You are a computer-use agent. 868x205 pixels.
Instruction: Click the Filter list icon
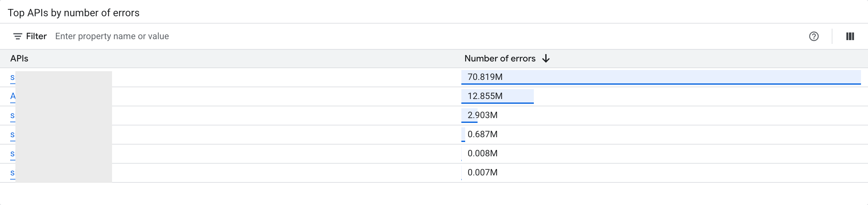click(x=17, y=36)
